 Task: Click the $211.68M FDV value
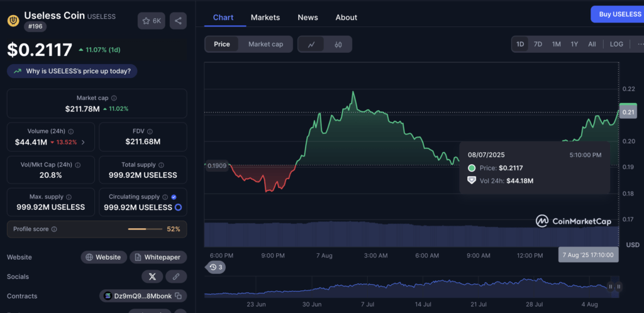point(143,142)
